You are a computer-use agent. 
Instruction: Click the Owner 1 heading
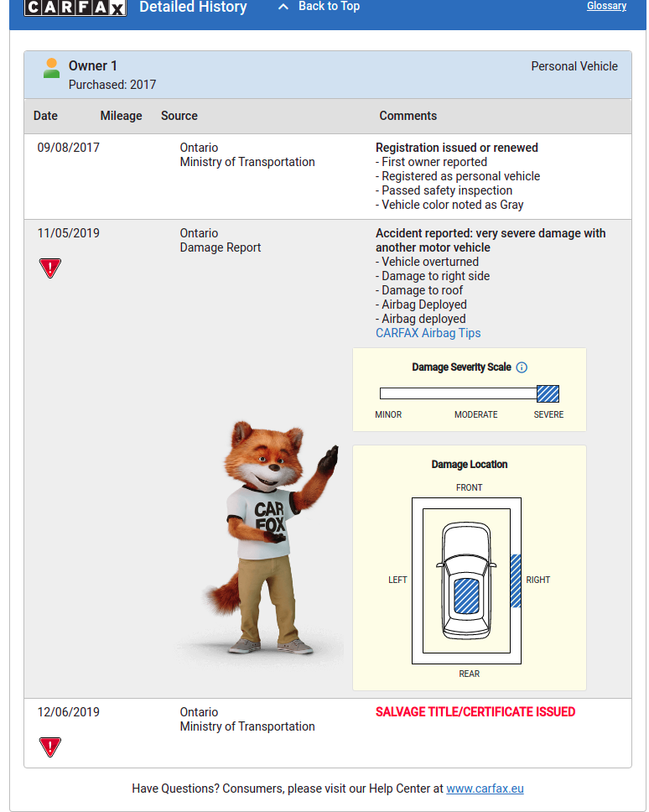[92, 65]
